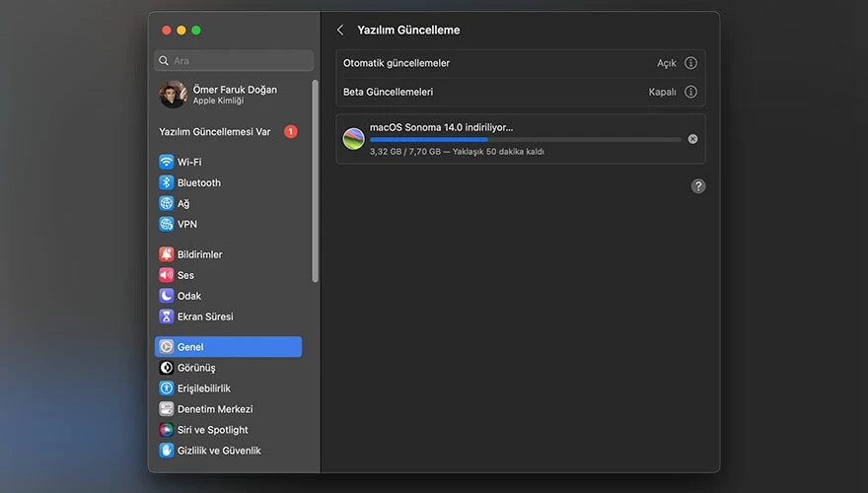Click Otomatik güncellemeler row label
The height and width of the screenshot is (493, 868).
[x=397, y=63]
